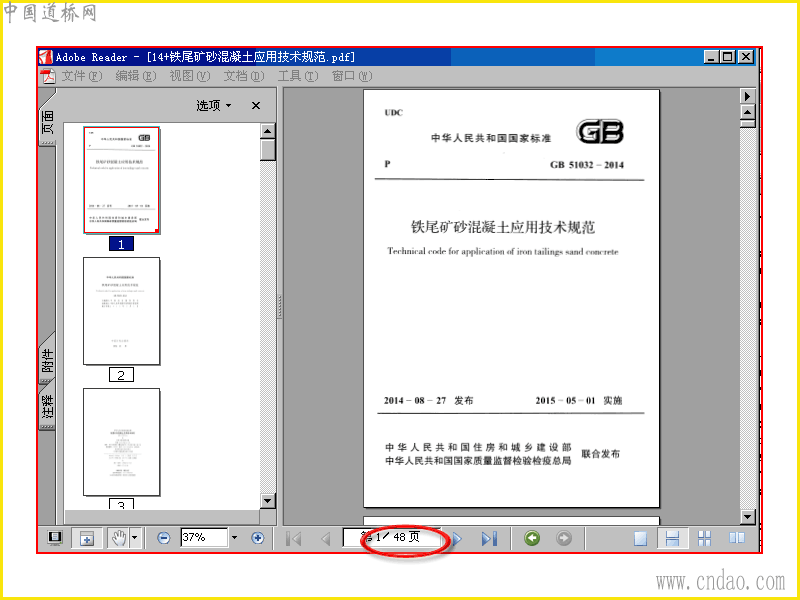
Task: Go to the first page
Action: (293, 538)
